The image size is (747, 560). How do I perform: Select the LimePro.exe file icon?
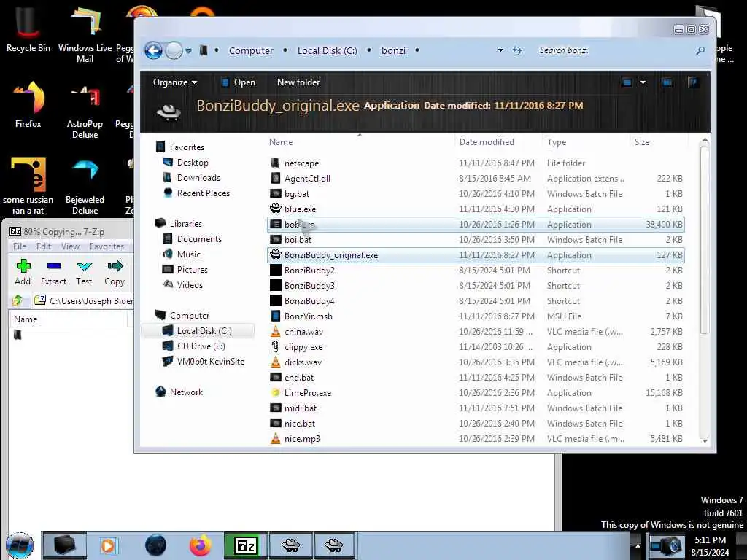275,392
